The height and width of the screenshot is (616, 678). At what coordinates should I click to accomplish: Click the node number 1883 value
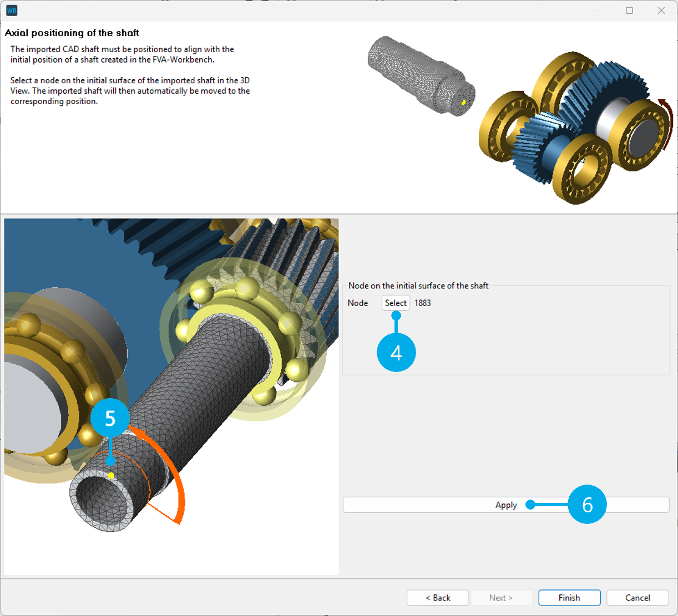tap(422, 303)
